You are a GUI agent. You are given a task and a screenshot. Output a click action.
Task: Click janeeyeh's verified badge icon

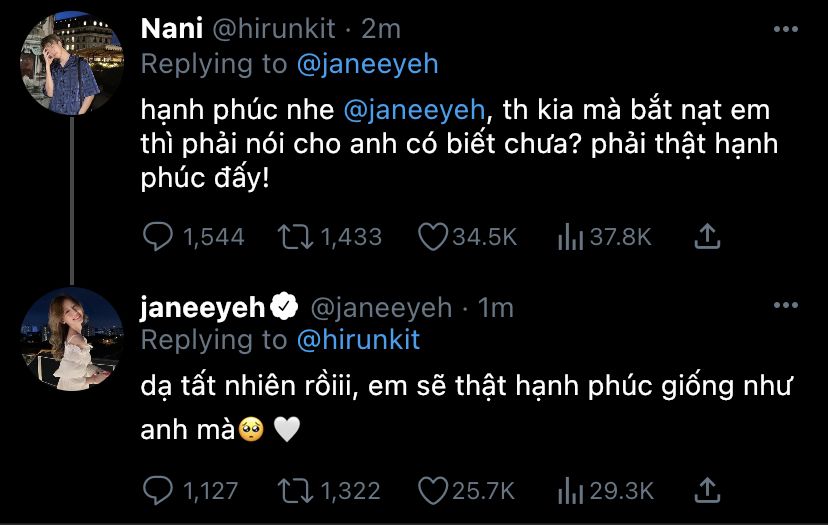285,307
